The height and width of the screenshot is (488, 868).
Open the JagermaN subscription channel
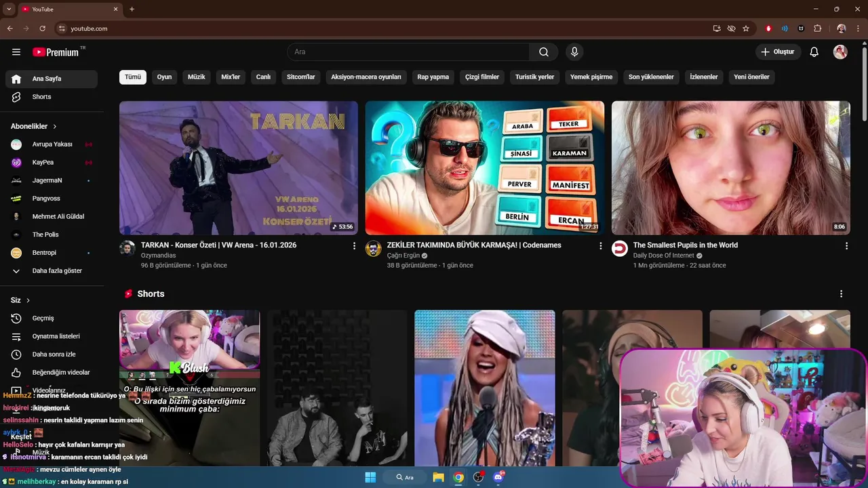pyautogui.click(x=52, y=180)
